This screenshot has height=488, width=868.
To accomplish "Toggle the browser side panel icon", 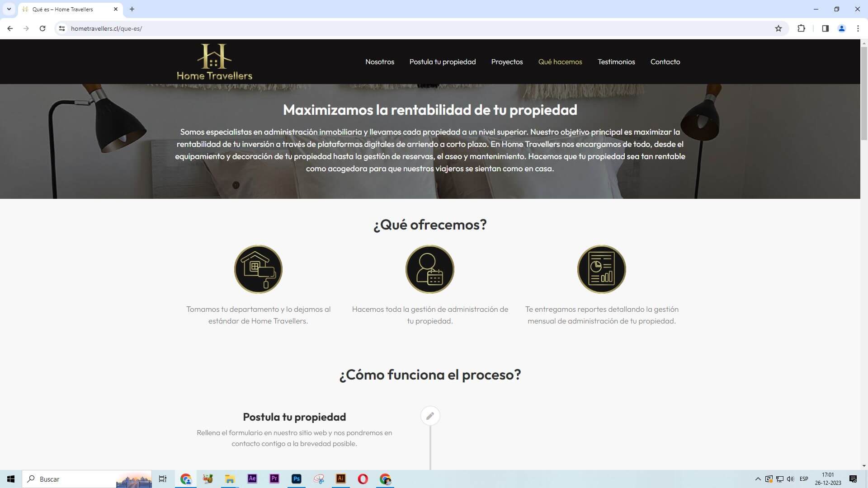I will click(825, 28).
